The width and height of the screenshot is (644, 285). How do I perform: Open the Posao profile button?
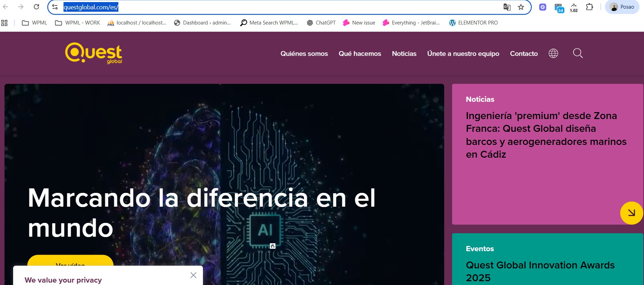pyautogui.click(x=622, y=7)
